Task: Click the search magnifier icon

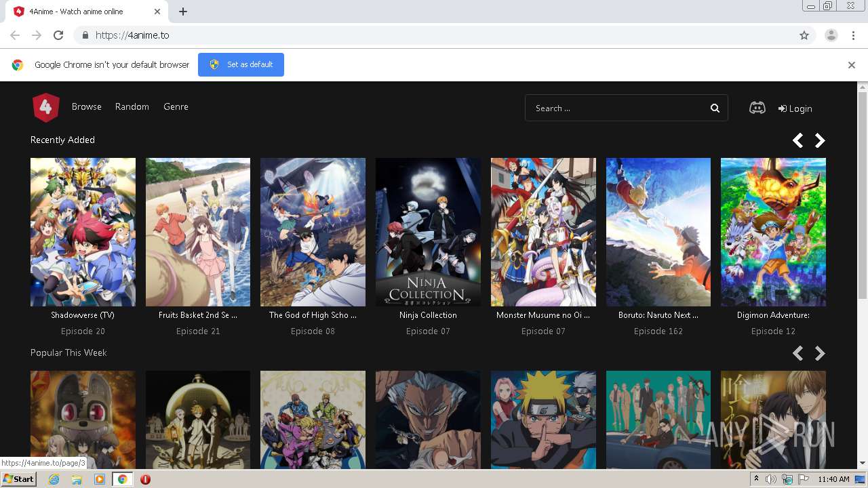Action: click(715, 108)
